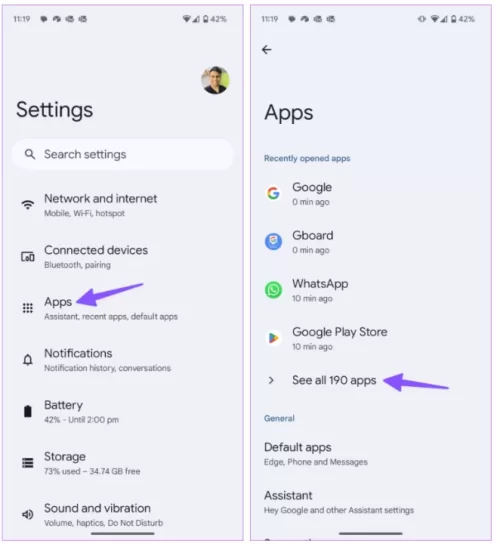This screenshot has height=544, width=500.
Task: Tap the Sound and vibration speaker icon
Action: tap(28, 514)
